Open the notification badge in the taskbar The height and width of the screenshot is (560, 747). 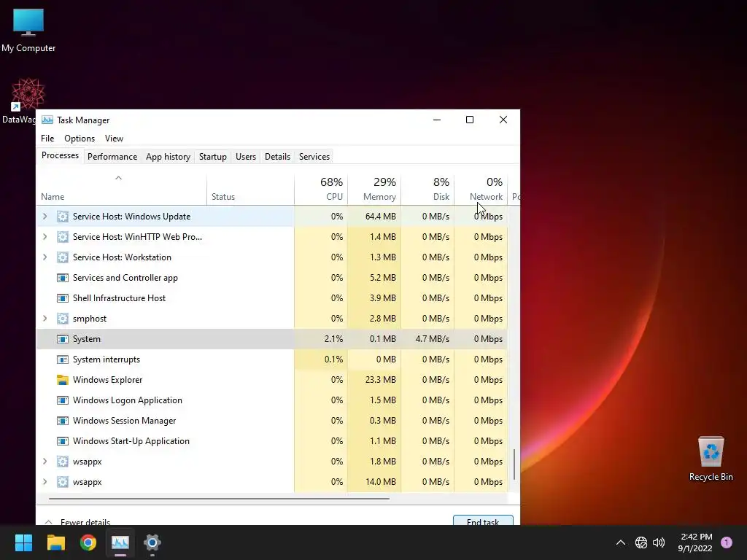[727, 542]
